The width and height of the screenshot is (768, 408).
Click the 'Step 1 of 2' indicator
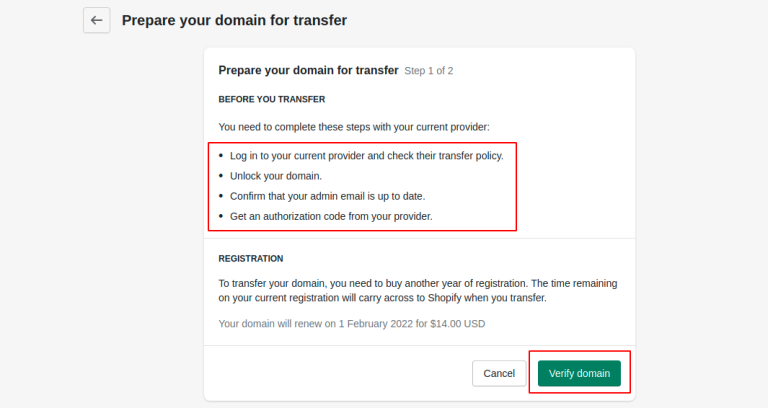coord(429,72)
